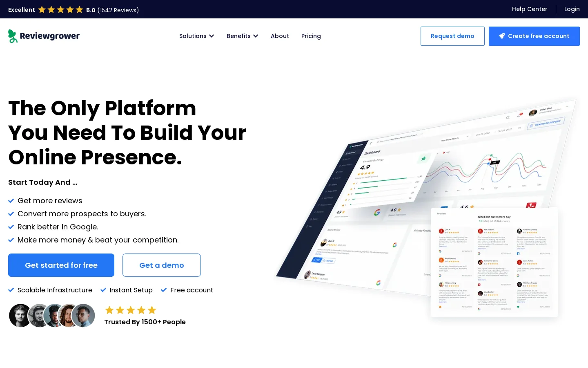Screen dimensions: 588x368
Task: Click the Login link
Action: [572, 9]
